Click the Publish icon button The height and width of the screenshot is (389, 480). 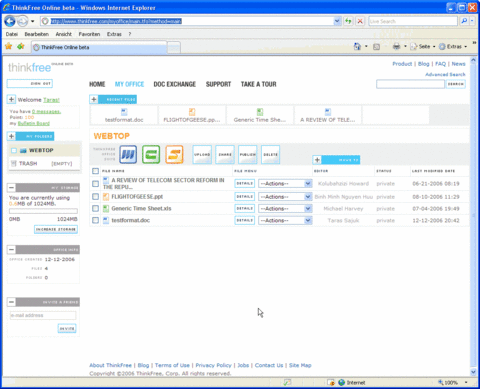[x=248, y=154]
